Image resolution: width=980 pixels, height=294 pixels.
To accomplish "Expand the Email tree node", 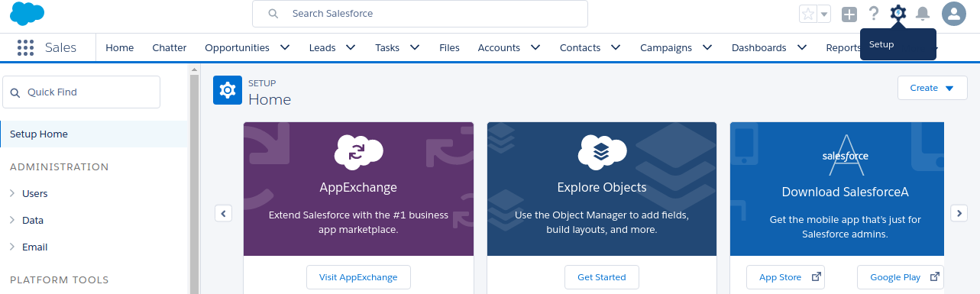I will [12, 247].
